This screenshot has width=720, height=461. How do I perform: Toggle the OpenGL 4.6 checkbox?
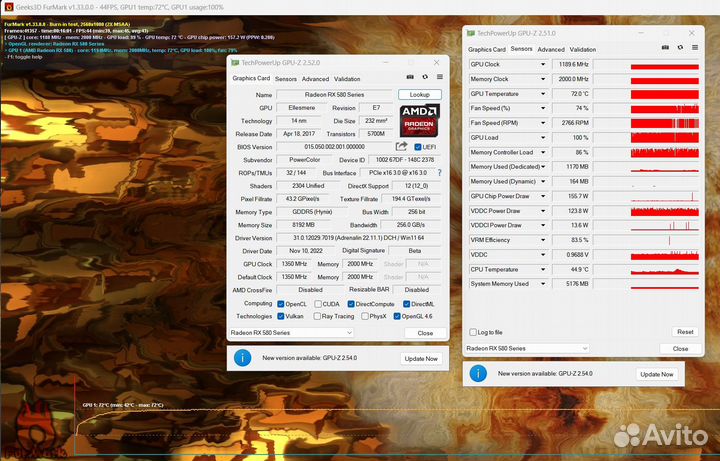pos(397,316)
